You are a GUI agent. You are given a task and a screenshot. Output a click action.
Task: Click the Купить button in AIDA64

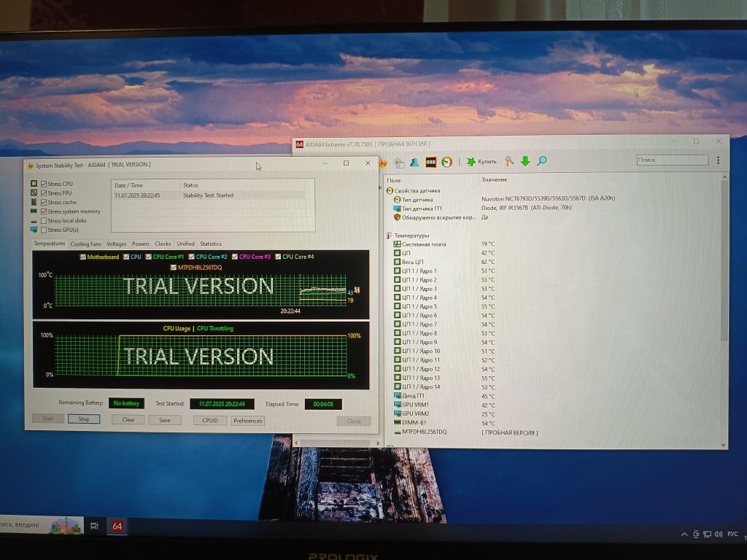click(x=481, y=162)
